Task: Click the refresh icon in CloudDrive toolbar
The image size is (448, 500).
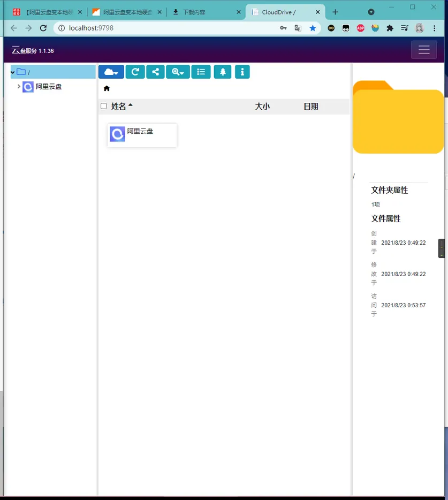Action: [x=135, y=72]
